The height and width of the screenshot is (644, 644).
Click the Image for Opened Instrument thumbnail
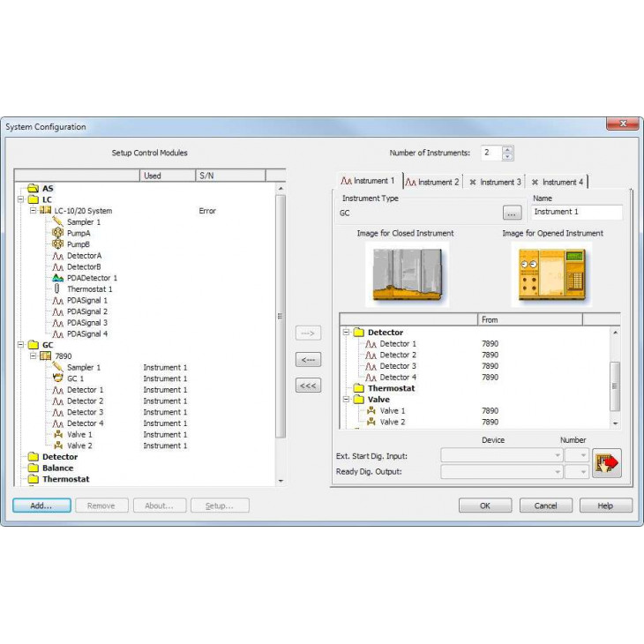(552, 274)
